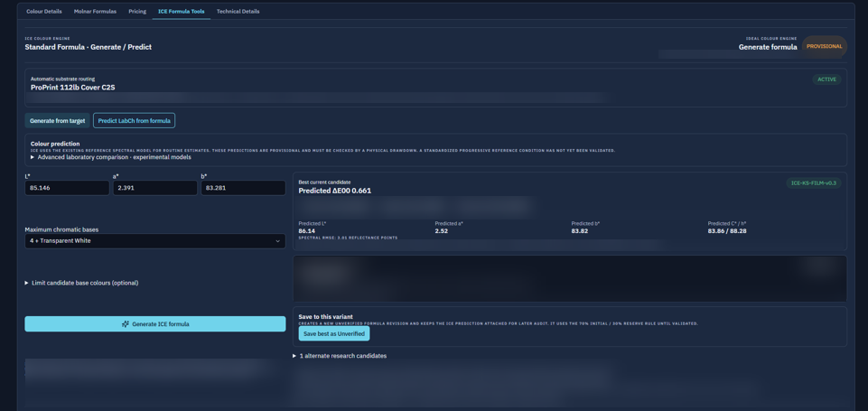Click the Save to this variant heading

(x=325, y=317)
